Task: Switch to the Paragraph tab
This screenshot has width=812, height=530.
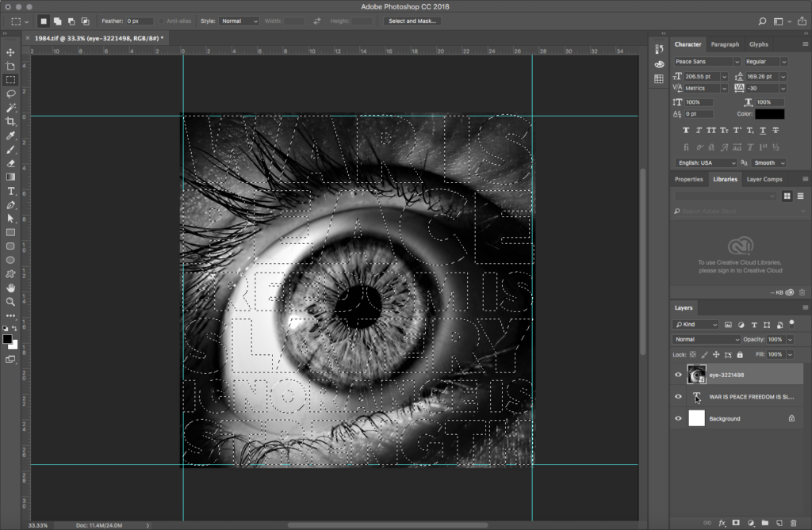Action: (725, 44)
